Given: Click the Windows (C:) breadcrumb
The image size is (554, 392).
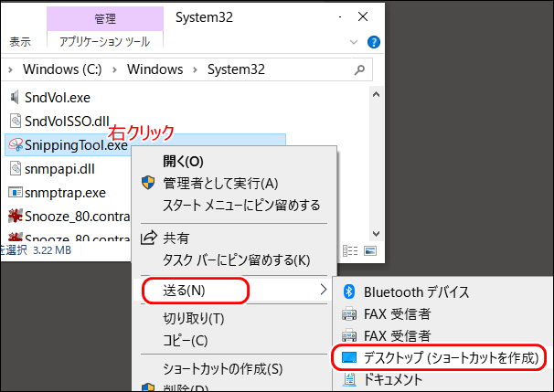Looking at the screenshot, I should point(62,69).
